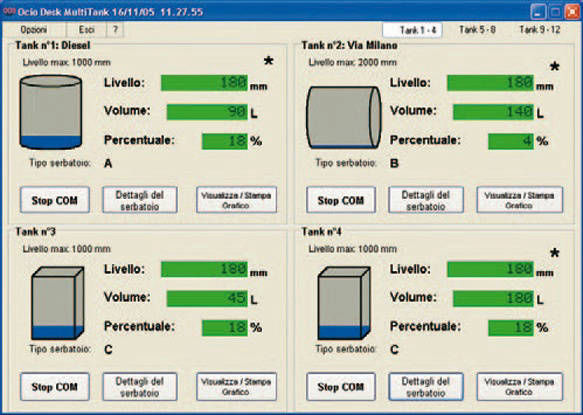Click the horizontal cylinder icon of Tank n°2

344,118
